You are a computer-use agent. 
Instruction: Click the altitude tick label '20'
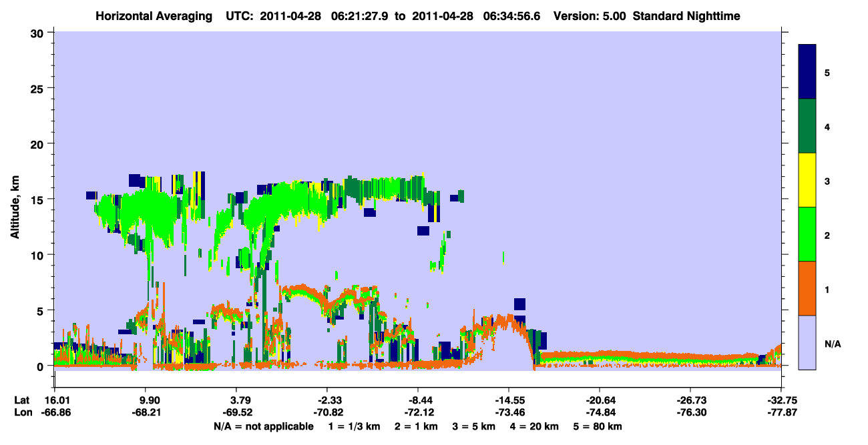click(x=39, y=143)
